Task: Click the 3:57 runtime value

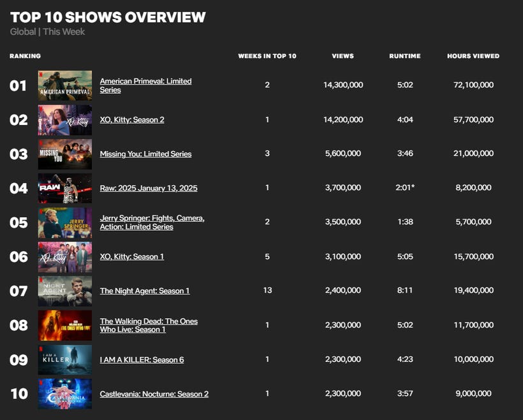Action: pos(405,393)
